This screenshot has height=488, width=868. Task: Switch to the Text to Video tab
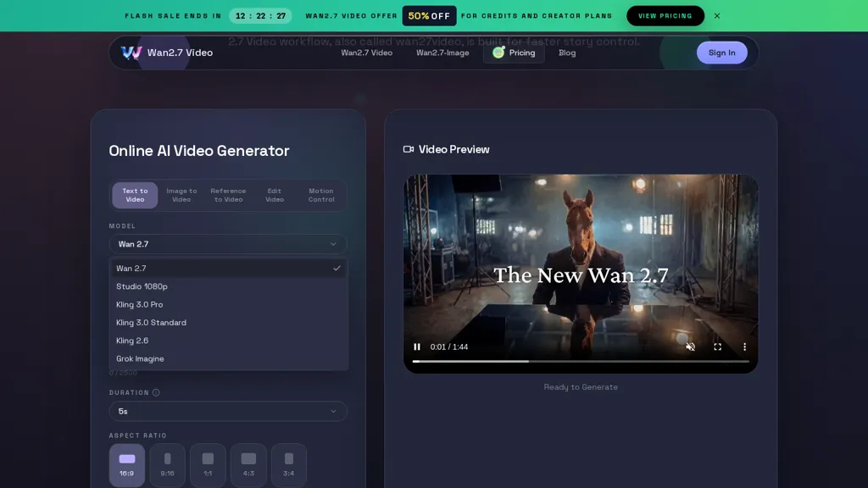(135, 196)
